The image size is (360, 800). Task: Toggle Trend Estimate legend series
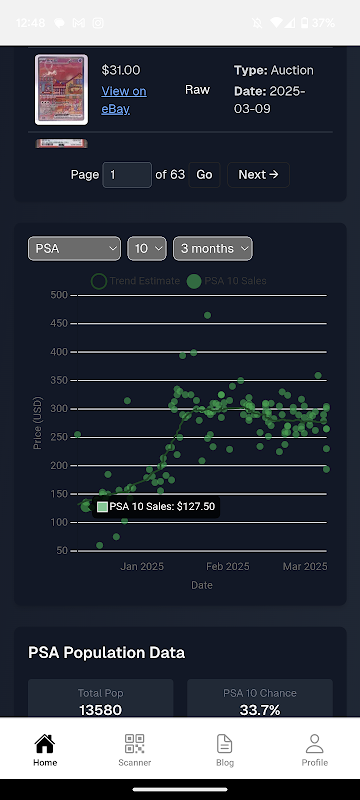[x=136, y=281]
